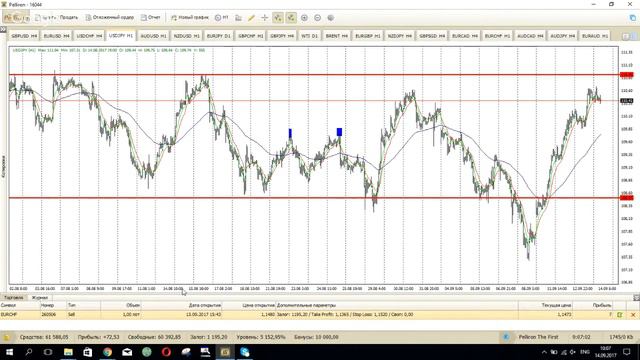The image size is (640, 360).
Task: Click the blue window icon at toolbar right
Action: click(633, 18)
